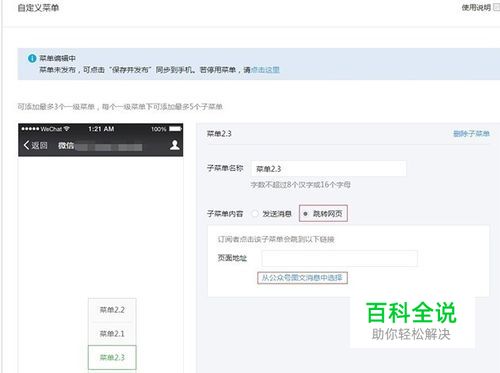
Task: Click the 100% battery indicator in the phone preview
Action: coord(166,129)
